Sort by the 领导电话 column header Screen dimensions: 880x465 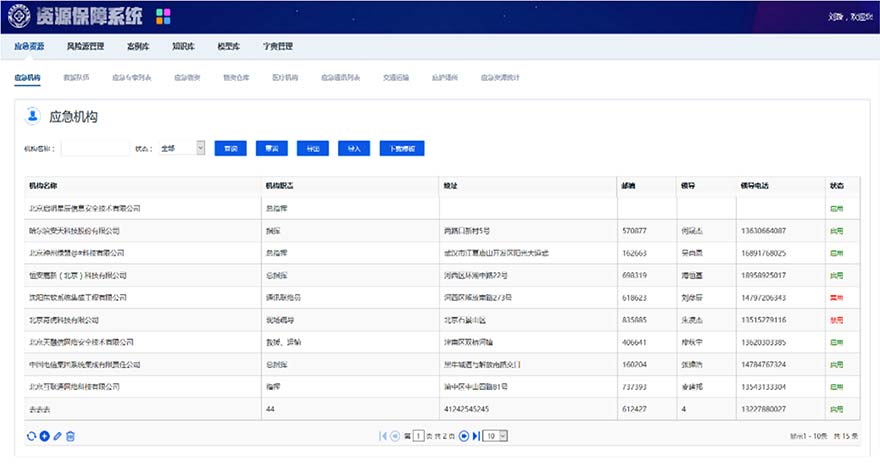coord(781,186)
